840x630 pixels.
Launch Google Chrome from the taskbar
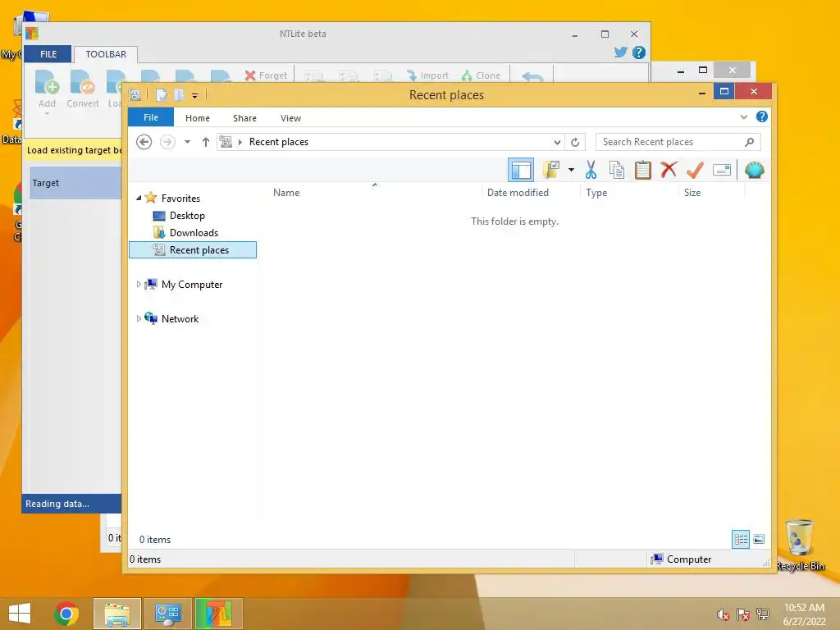66,614
